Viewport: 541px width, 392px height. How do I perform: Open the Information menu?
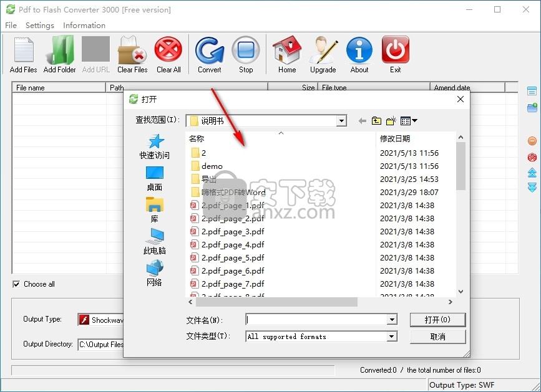tap(84, 25)
